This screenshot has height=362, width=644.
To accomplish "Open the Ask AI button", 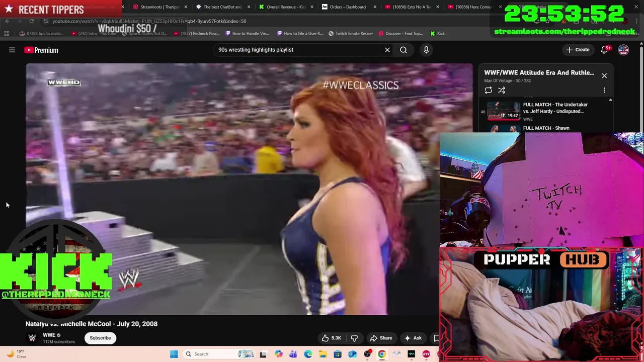I will click(413, 338).
